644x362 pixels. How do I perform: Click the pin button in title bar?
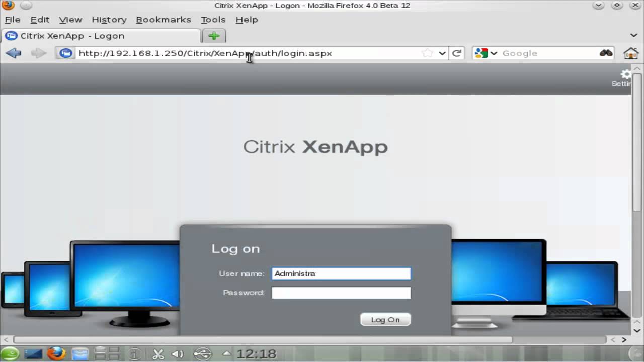(x=26, y=6)
